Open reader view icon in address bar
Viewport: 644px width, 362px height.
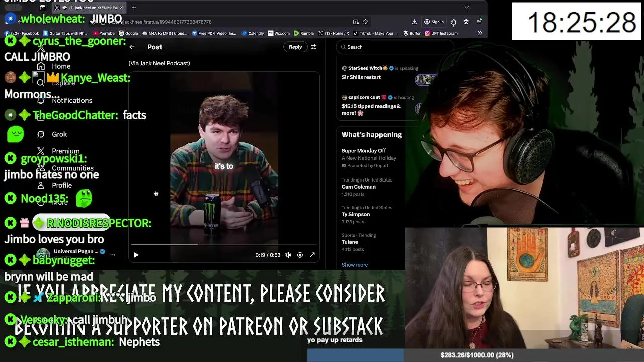pos(356,22)
